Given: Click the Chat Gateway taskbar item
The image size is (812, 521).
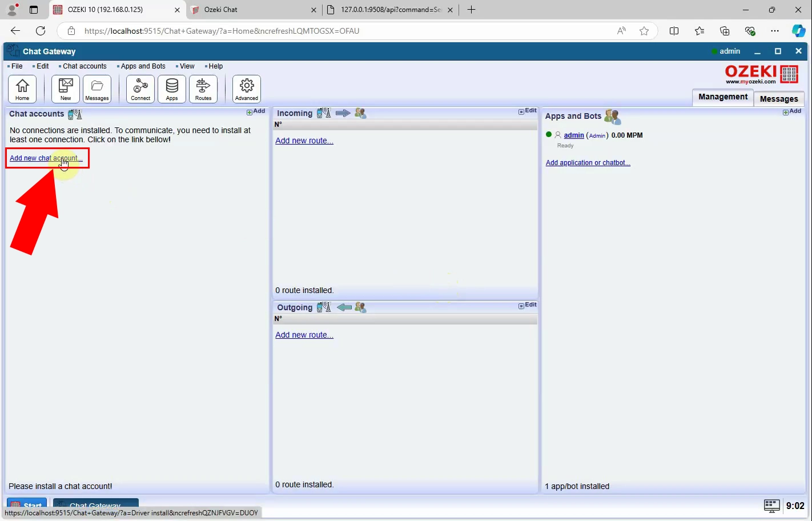Looking at the screenshot, I should (x=96, y=503).
